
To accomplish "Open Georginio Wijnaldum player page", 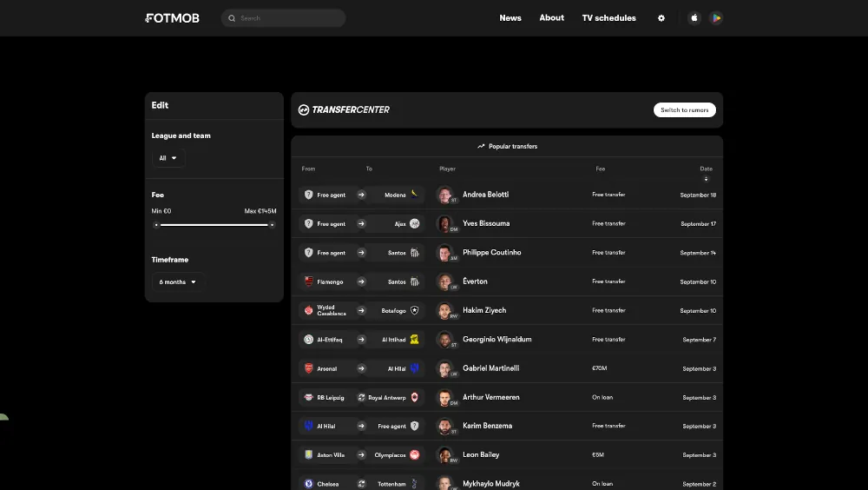I will (x=497, y=339).
